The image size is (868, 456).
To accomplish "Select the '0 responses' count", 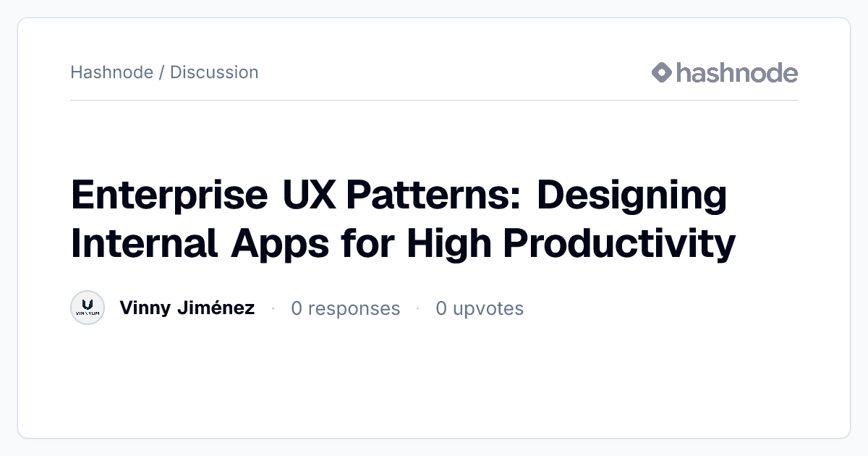I will (x=345, y=308).
